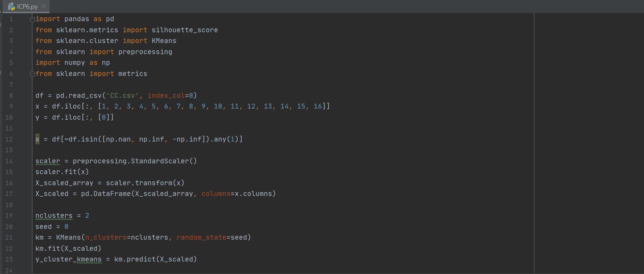
Task: Click line number 19 in the gutter
Action: pos(9,216)
